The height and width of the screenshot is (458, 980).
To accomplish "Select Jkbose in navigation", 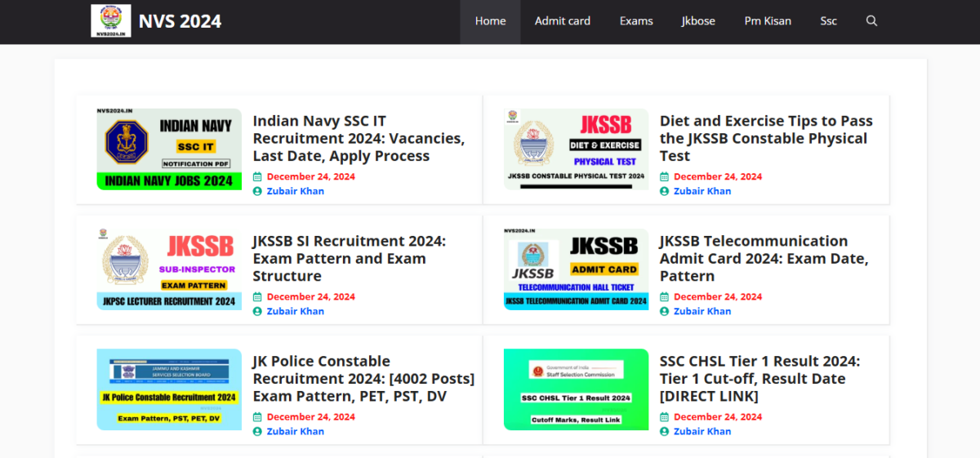I will pyautogui.click(x=698, y=21).
